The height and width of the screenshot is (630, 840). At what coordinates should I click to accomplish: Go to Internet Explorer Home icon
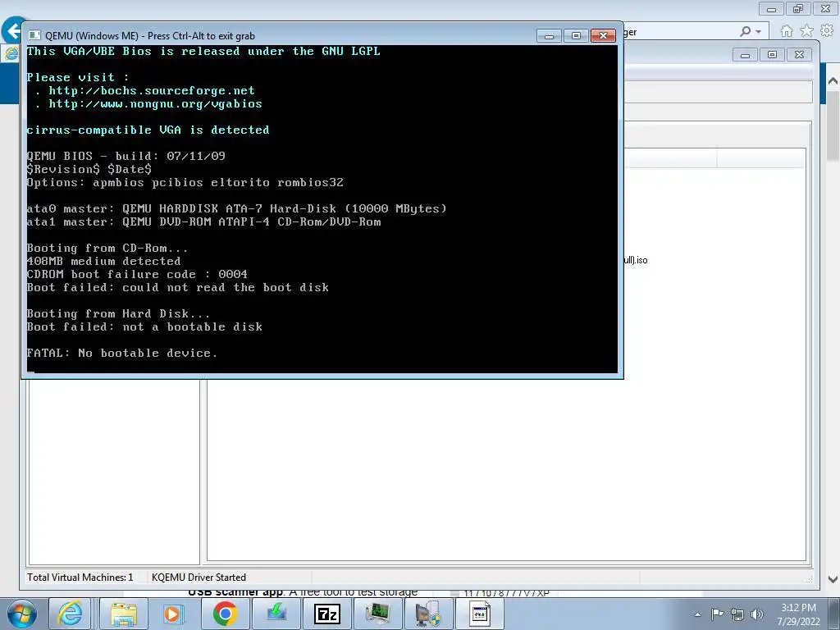[x=787, y=31]
